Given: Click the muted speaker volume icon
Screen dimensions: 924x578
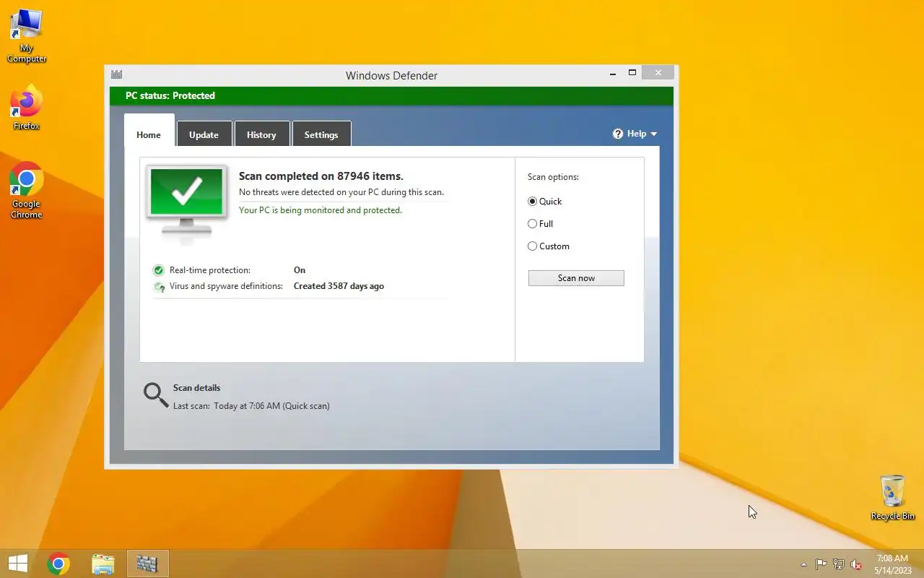Looking at the screenshot, I should pyautogui.click(x=856, y=564).
